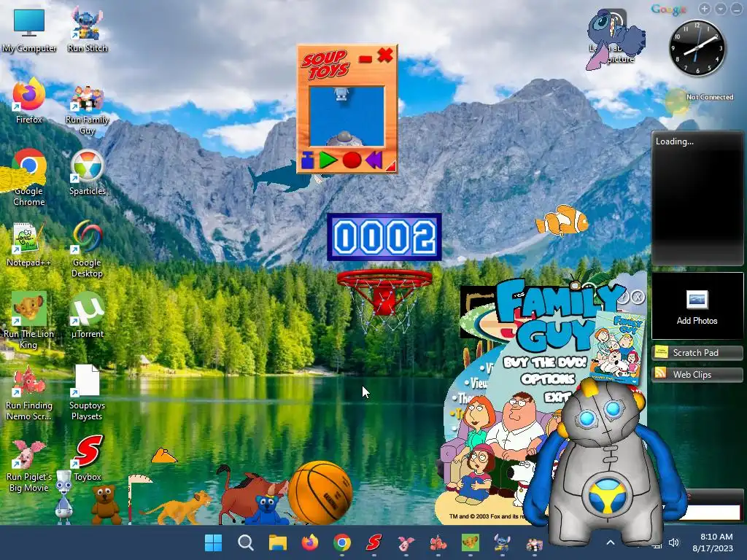Click the red record circle in Soup Toys
747x560 pixels.
352,160
